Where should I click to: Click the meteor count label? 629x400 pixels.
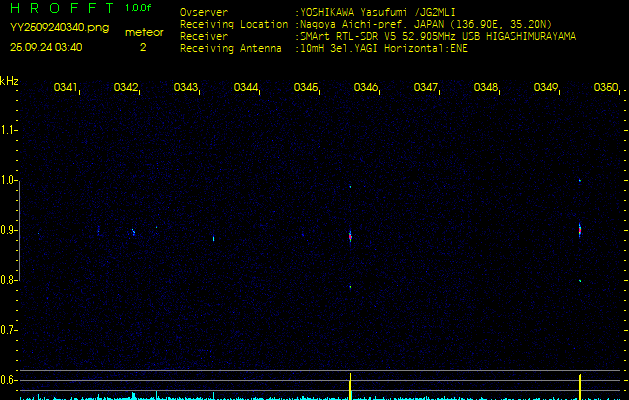coord(144,33)
